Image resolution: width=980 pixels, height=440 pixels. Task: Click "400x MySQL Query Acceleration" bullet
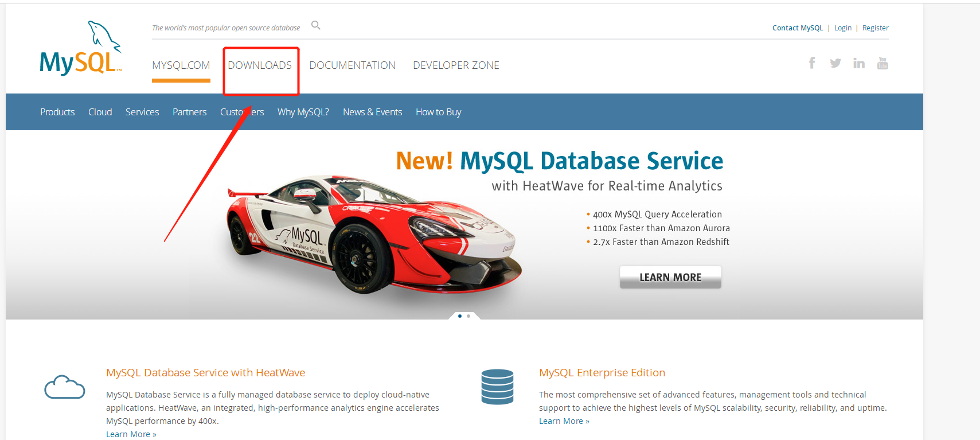pos(657,215)
